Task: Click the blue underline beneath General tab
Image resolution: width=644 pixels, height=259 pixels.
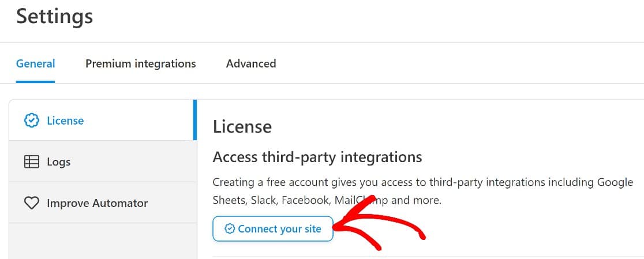Action: click(x=35, y=82)
